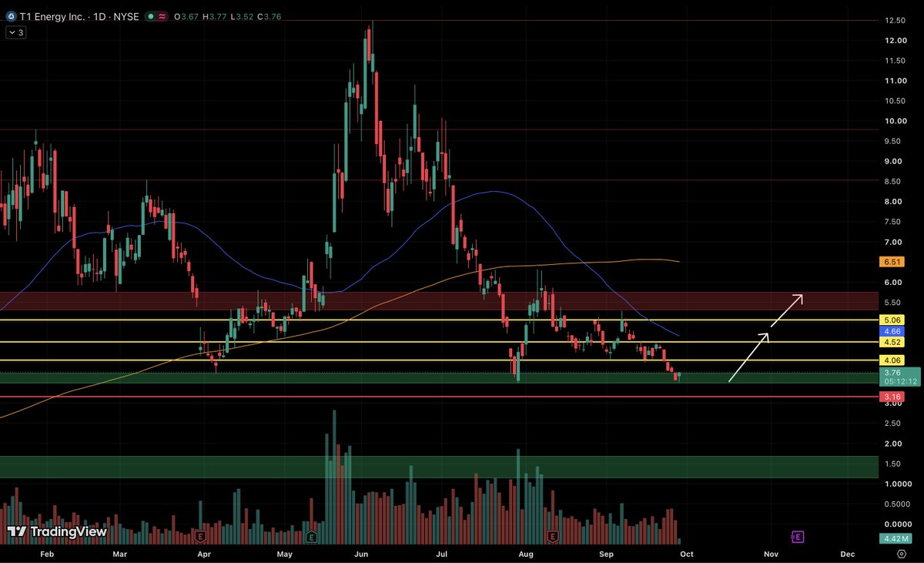924x563 pixels.
Task: Click the Oct label on time axis
Action: (x=688, y=554)
